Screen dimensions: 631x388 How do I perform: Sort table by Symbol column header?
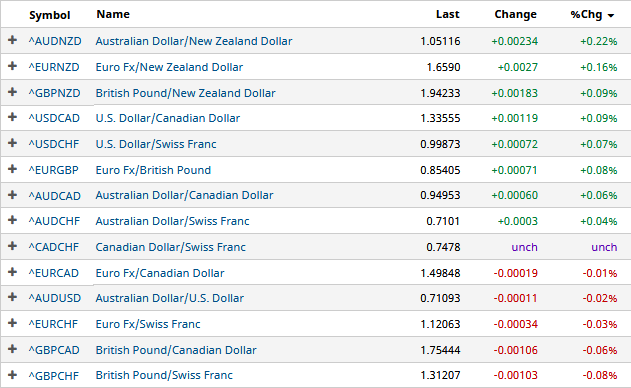[50, 15]
